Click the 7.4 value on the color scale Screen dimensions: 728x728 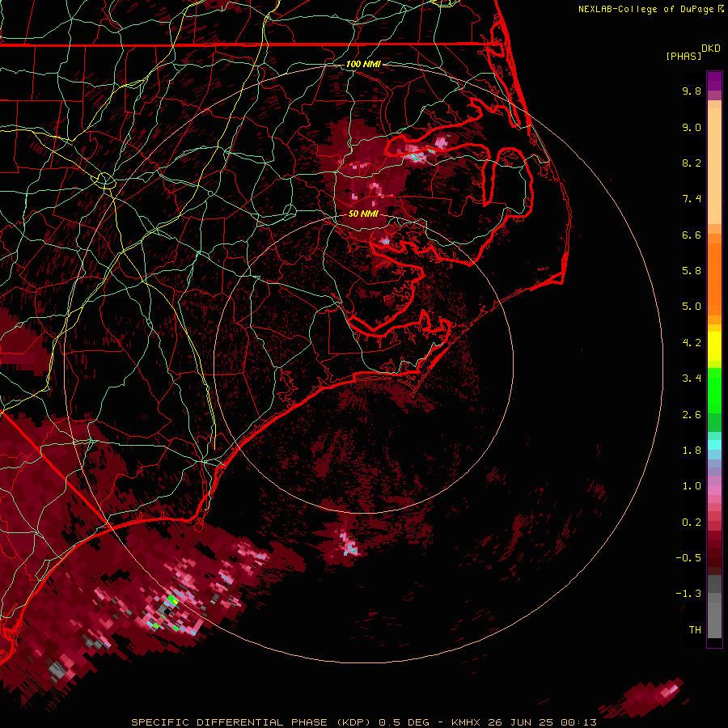click(x=692, y=199)
